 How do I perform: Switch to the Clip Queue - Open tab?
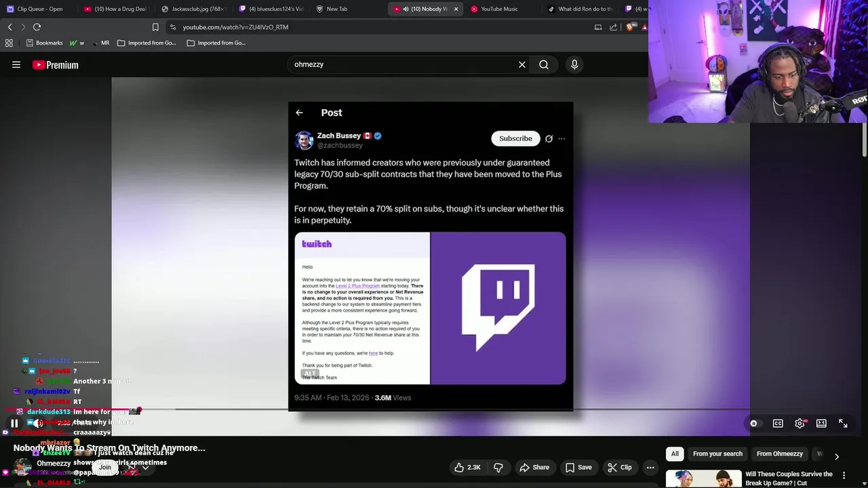(x=39, y=9)
